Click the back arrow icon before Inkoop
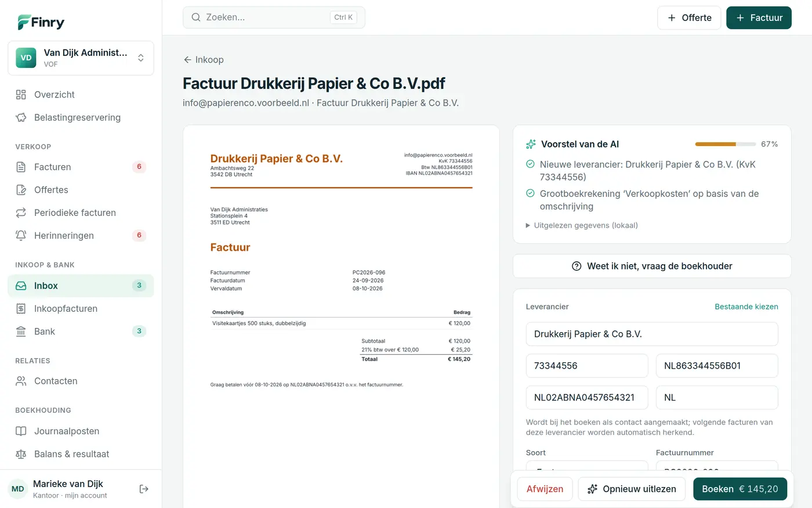This screenshot has height=508, width=812. pyautogui.click(x=187, y=60)
